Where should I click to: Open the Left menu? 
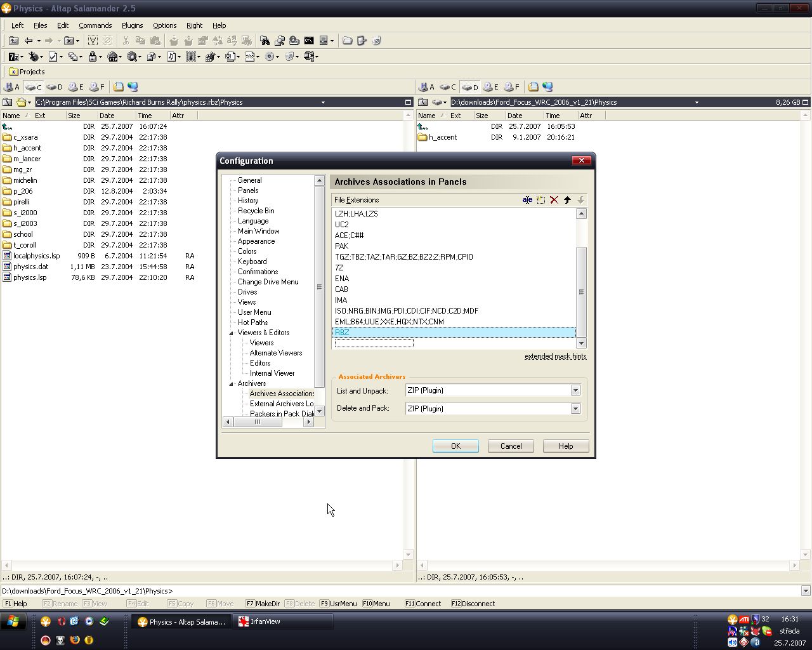[17, 25]
